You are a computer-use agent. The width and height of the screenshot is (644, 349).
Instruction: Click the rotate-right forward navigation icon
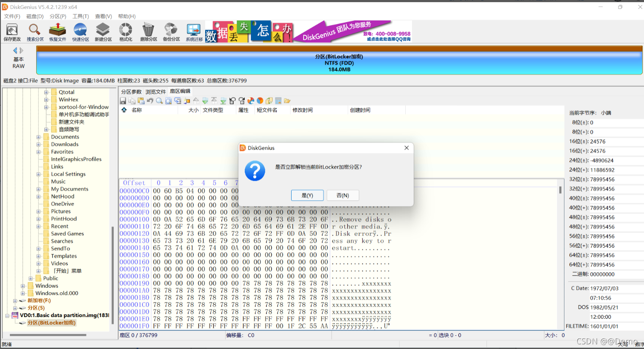point(241,101)
